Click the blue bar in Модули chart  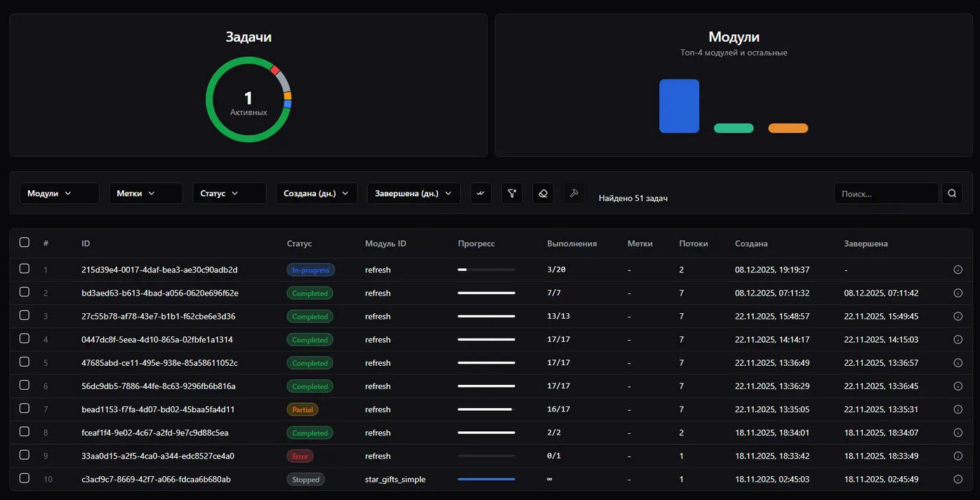point(679,106)
